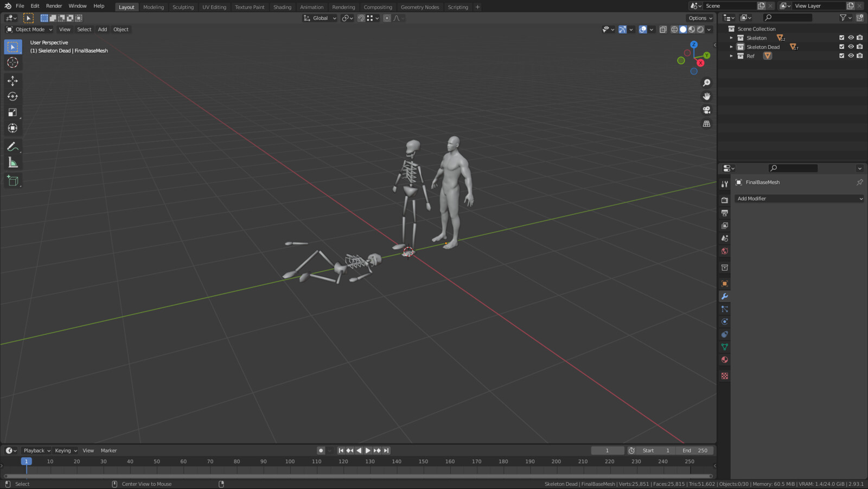The height and width of the screenshot is (489, 868).
Task: Hide Ref collection with eye icon
Action: (x=851, y=56)
